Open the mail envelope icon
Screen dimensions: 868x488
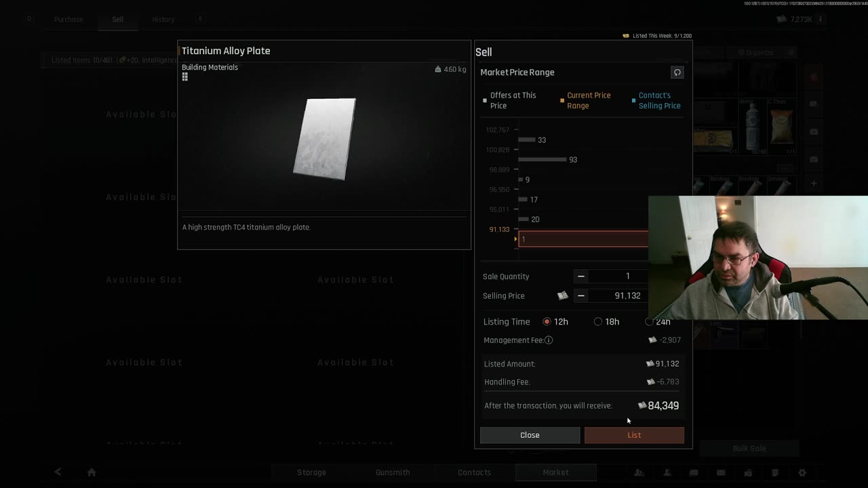(x=721, y=472)
